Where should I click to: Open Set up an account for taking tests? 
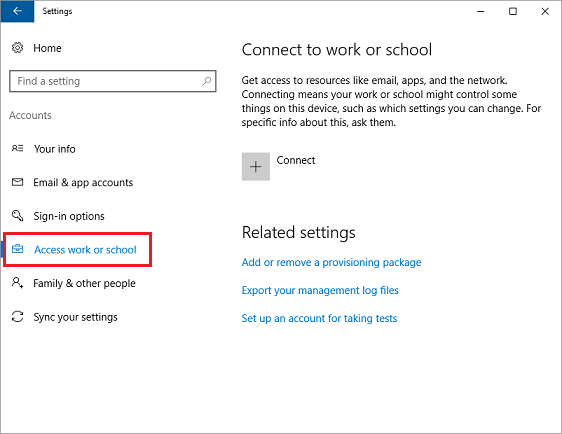pos(319,318)
